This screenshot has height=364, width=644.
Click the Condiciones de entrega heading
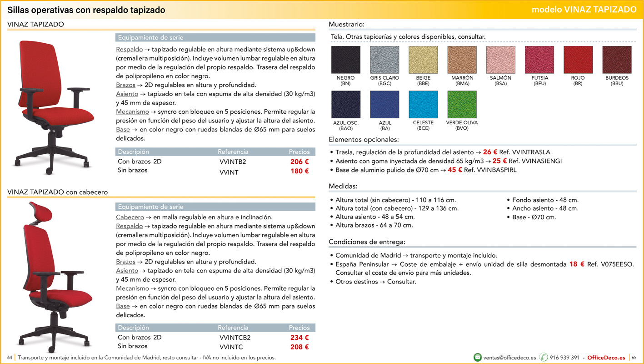367,242
